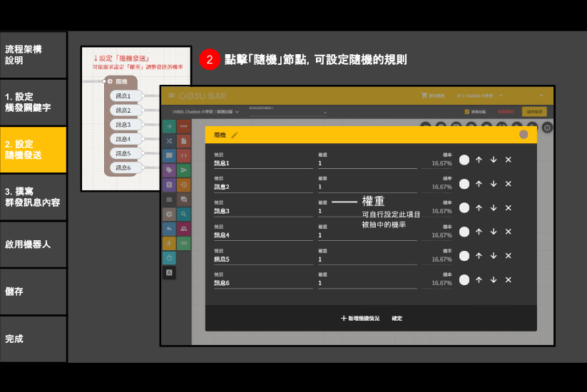Open the color circle for 訊息1
Screen dimensions: 587x392
point(464,160)
